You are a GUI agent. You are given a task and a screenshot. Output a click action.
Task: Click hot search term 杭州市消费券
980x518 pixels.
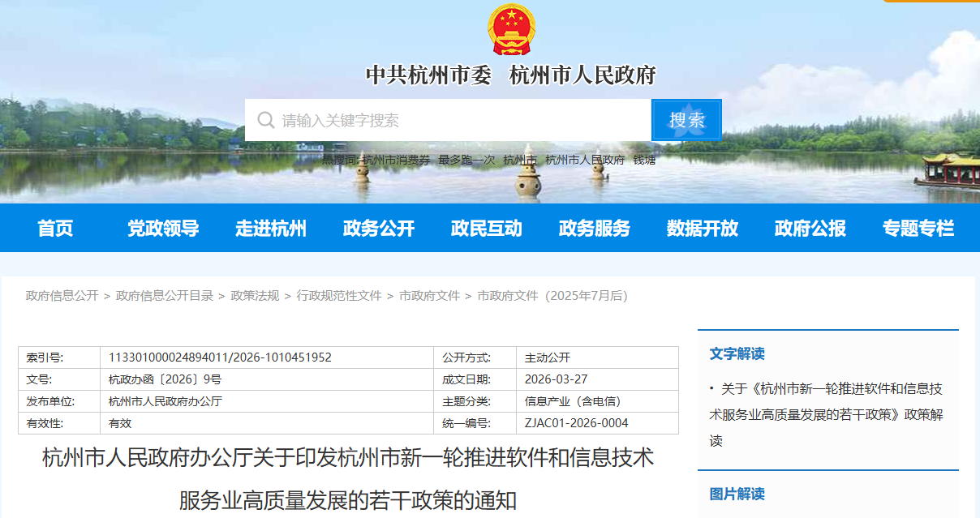point(397,161)
